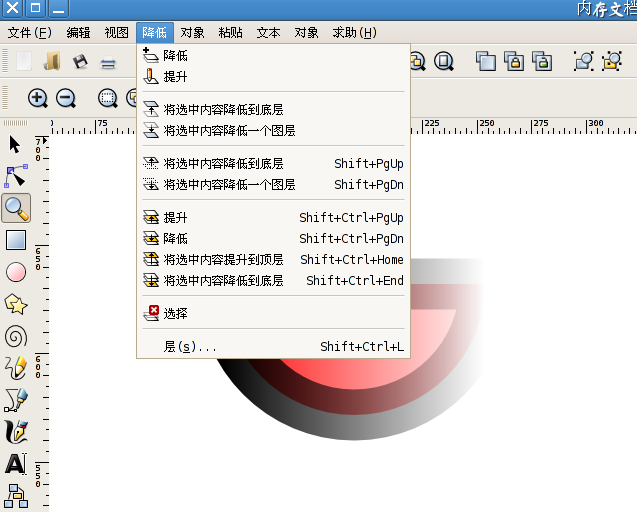Choose 降低 entry with plus layer icon

click(x=273, y=56)
